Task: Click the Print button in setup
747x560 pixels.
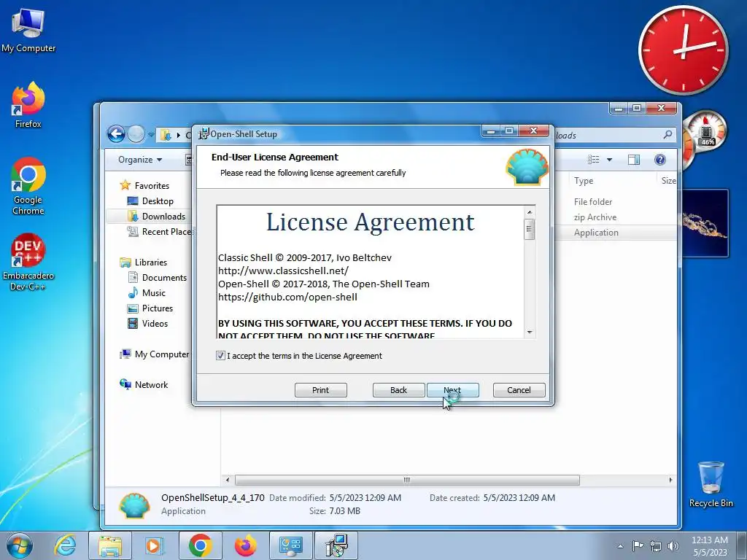Action: click(321, 390)
